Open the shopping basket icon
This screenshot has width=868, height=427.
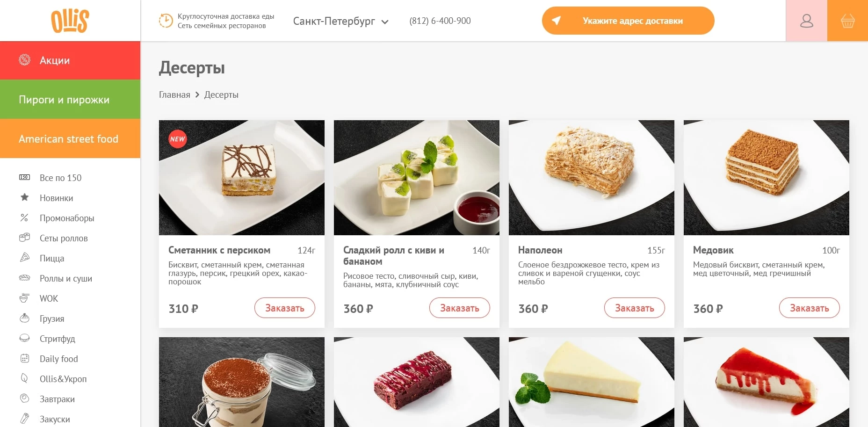point(847,21)
